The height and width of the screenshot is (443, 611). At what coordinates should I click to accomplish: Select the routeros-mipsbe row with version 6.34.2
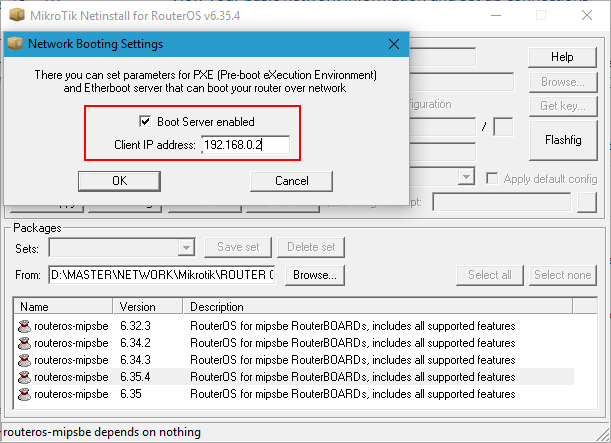coord(295,343)
